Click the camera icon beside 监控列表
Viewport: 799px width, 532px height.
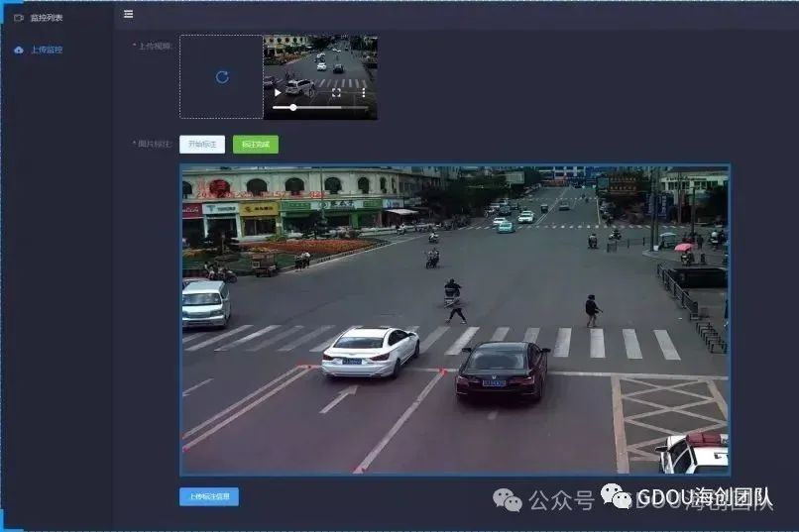(x=19, y=18)
